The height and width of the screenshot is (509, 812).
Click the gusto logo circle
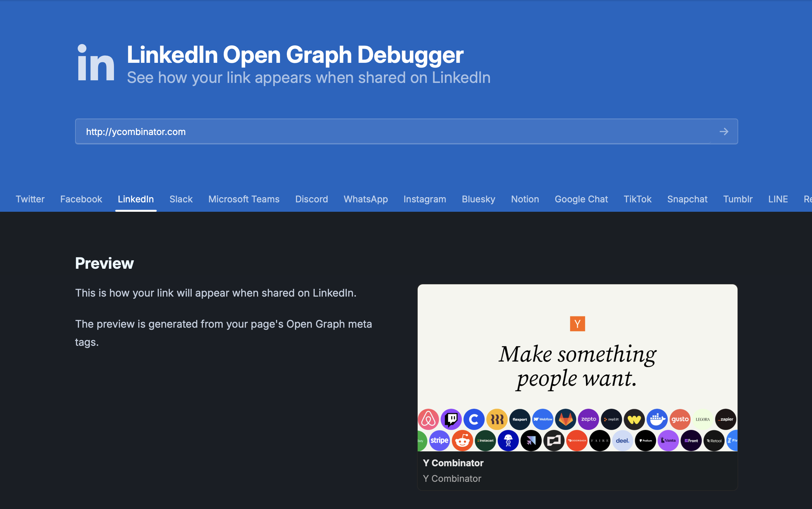click(x=680, y=419)
